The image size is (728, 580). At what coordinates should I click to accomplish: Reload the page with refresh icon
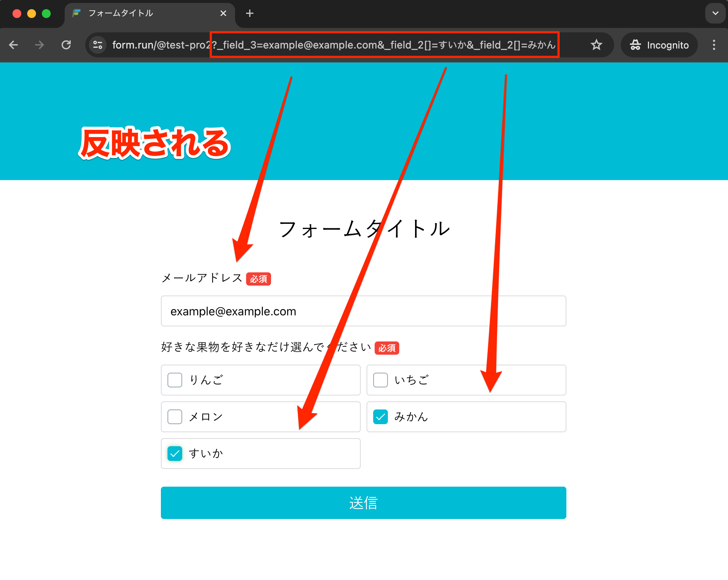click(x=66, y=45)
